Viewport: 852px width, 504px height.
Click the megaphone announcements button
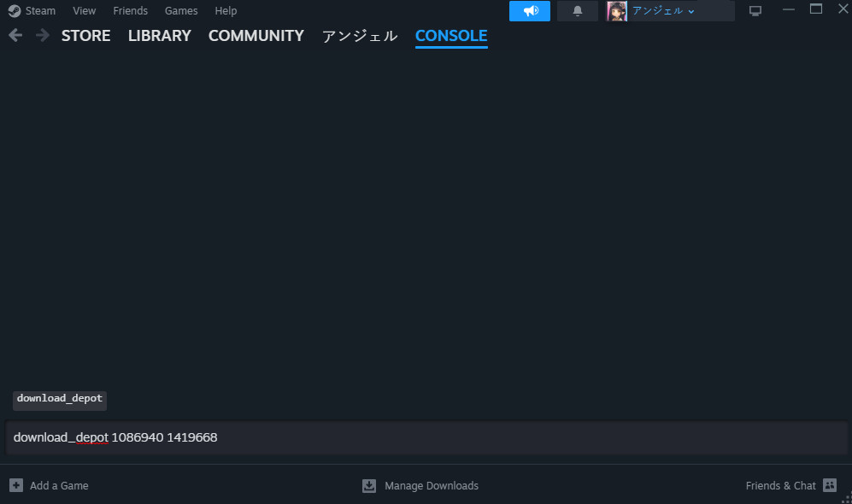[530, 11]
